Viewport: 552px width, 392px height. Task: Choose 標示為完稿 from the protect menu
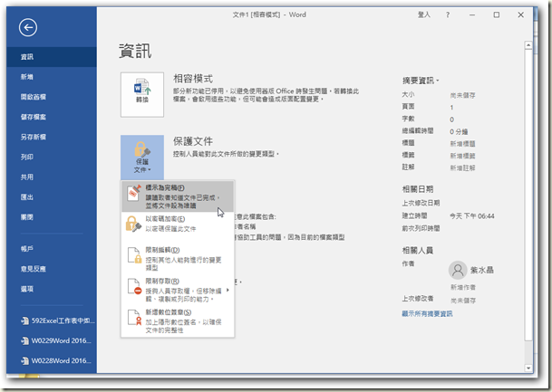(178, 196)
